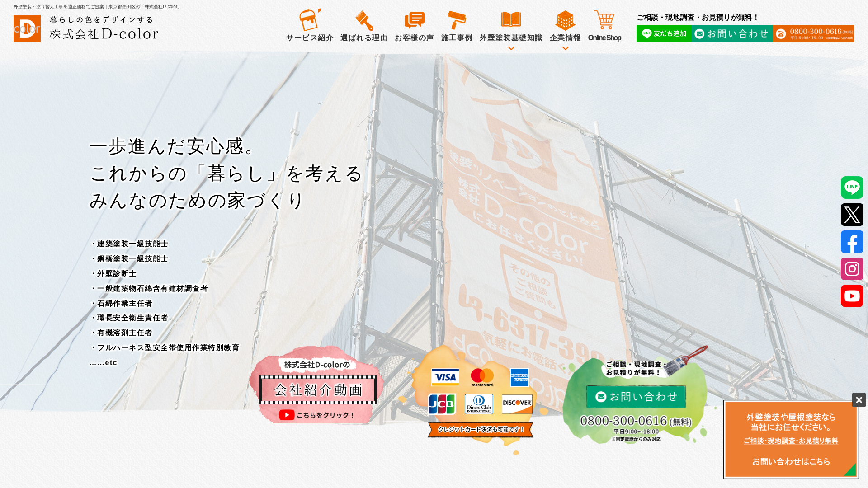Viewport: 868px width, 488px height.
Task: Open the お客様の声 menu item
Action: click(414, 38)
